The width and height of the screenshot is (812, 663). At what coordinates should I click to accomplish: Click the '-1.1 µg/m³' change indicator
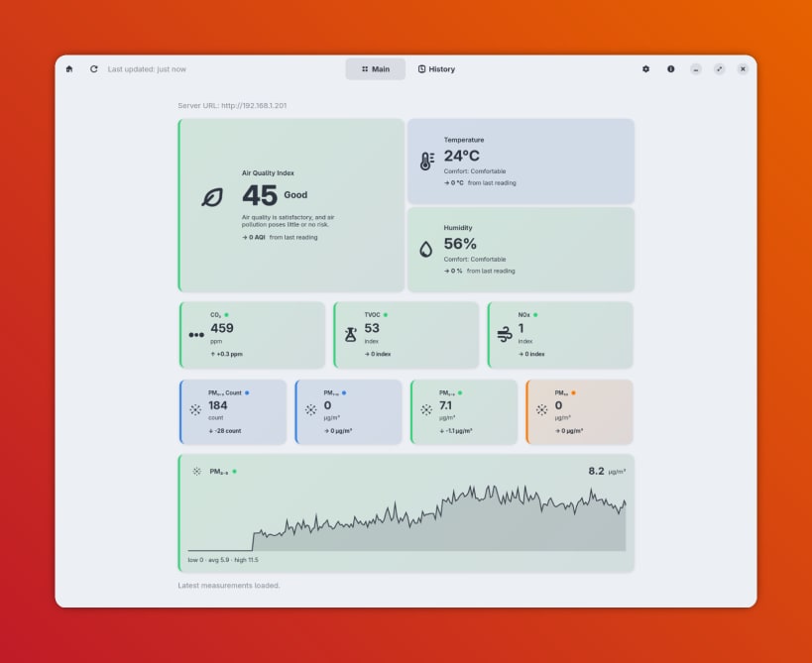tap(456, 431)
